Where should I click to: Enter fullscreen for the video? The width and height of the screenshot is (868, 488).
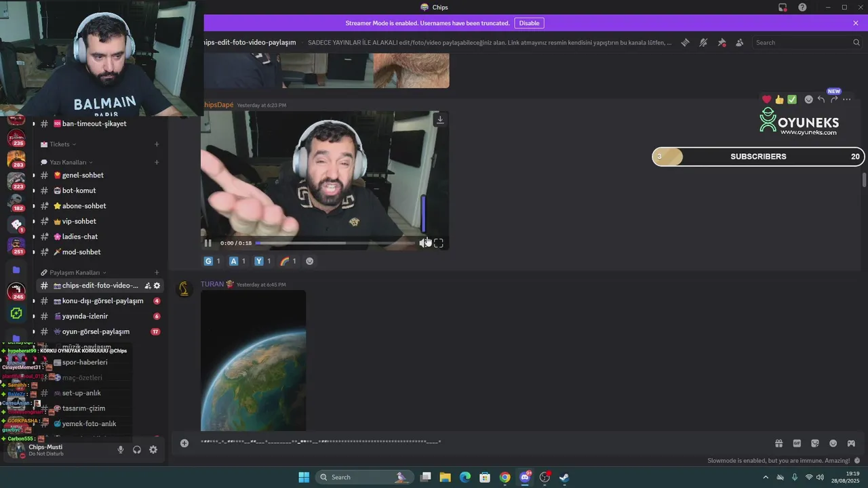tap(439, 243)
